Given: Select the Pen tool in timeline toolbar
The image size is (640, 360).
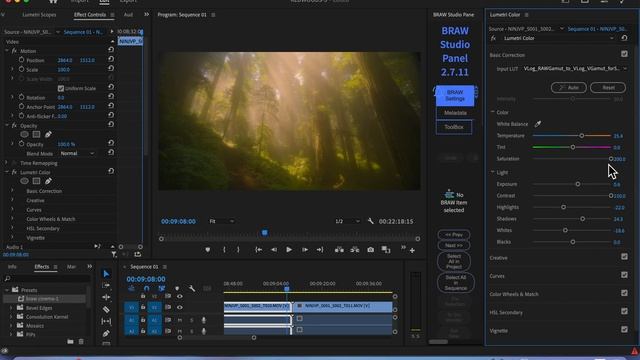Looking at the screenshot, I should click(106, 333).
